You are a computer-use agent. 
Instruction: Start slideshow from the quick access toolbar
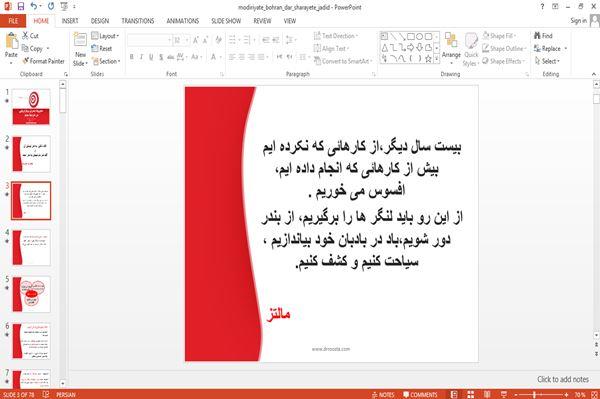[x=64, y=7]
